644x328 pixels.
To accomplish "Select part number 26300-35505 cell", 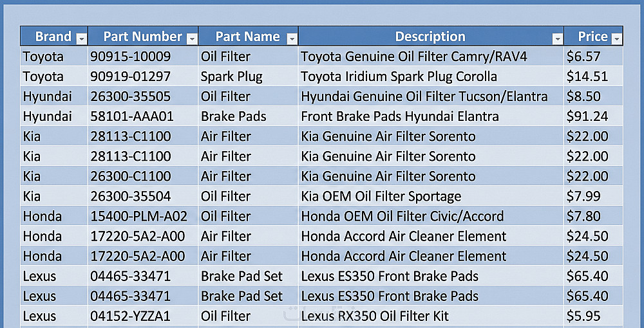I will coord(131,96).
